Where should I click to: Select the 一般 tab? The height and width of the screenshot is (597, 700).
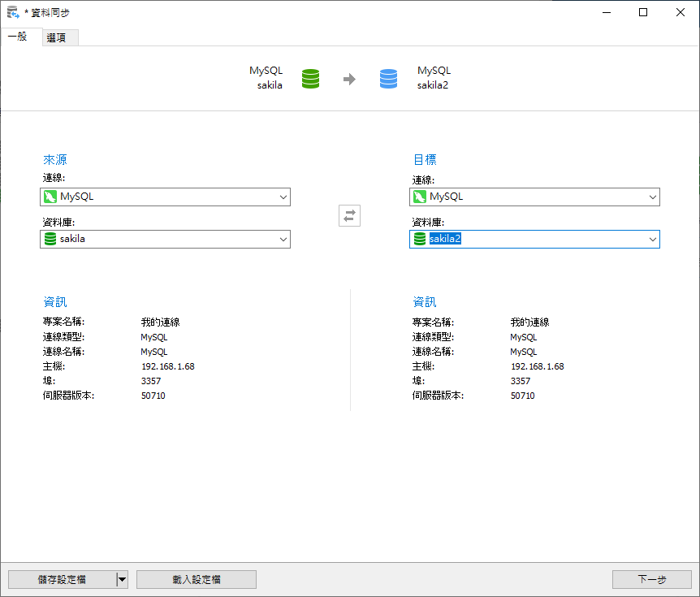[18, 37]
